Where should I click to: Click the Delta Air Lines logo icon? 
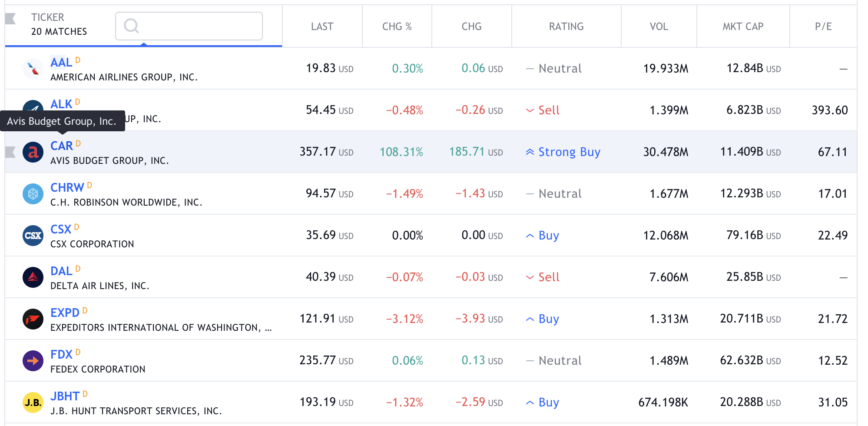(33, 277)
